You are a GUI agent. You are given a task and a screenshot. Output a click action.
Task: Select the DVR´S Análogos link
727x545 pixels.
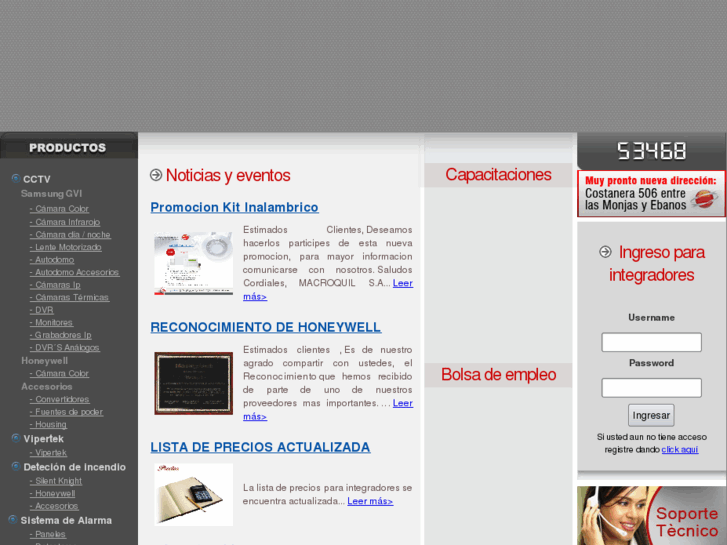point(64,347)
